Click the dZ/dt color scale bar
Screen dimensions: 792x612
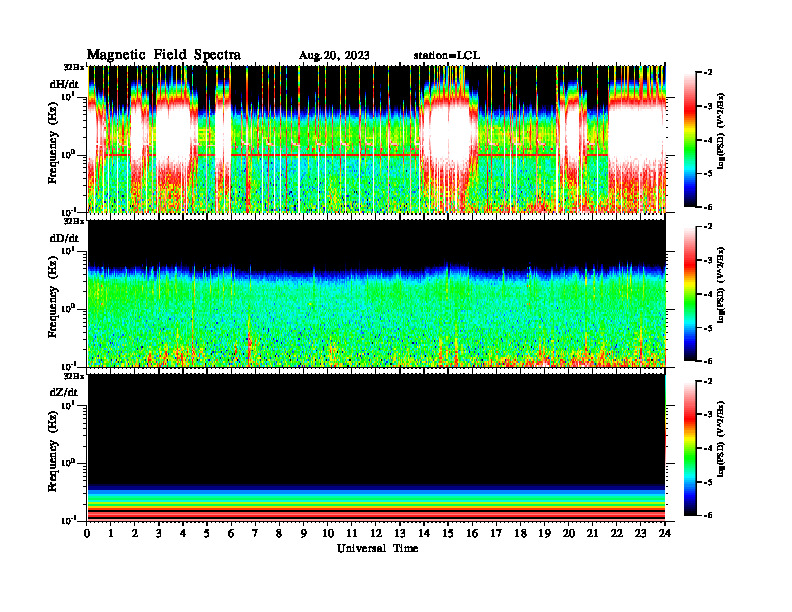coord(690,448)
